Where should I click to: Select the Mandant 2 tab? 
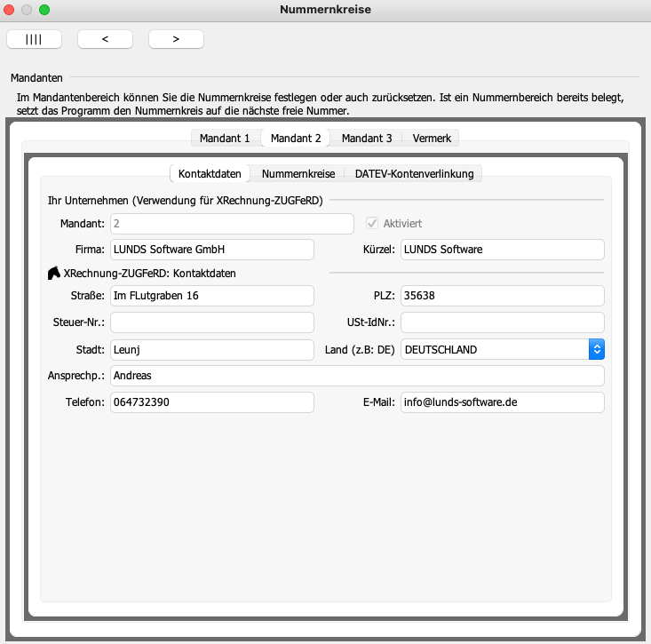click(x=296, y=139)
